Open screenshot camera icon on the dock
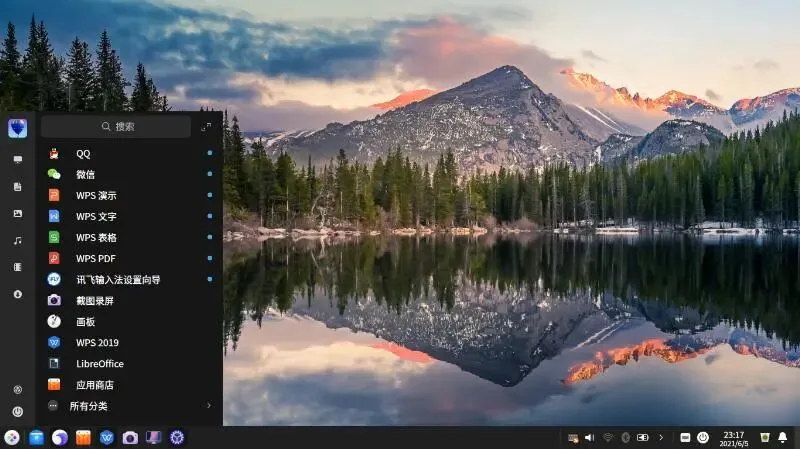Viewport: 800px width, 449px height. (130, 438)
